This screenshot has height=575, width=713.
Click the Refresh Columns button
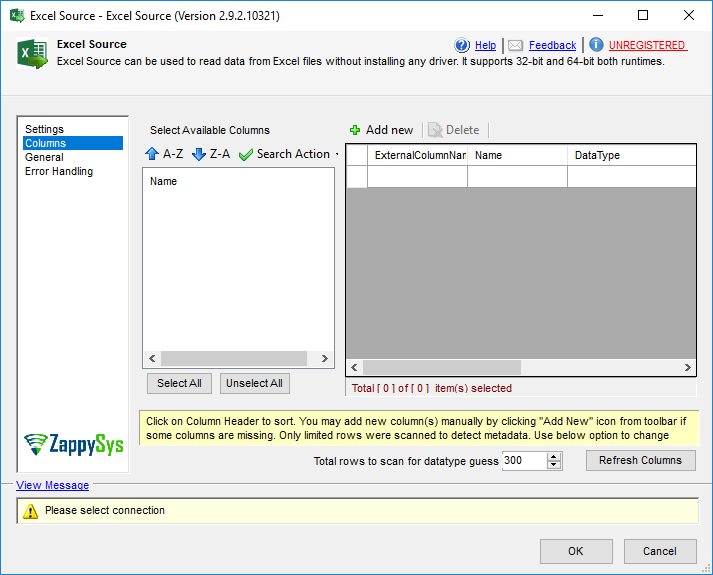point(641,460)
